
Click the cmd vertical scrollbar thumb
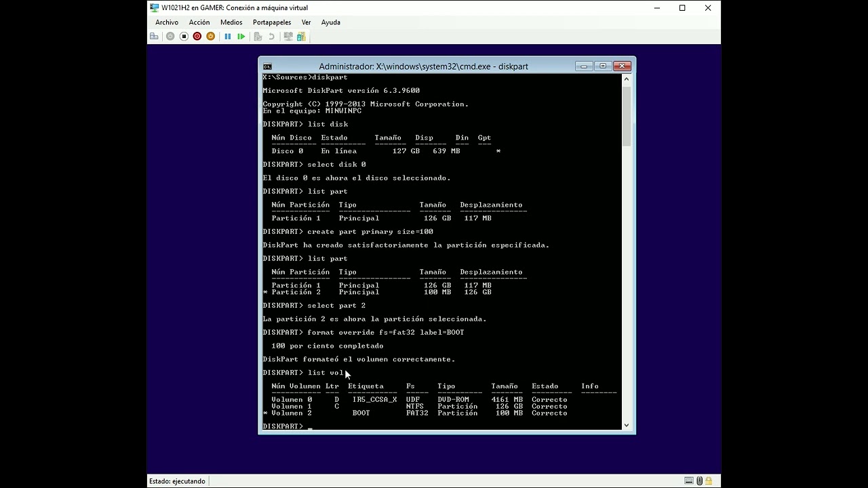tap(627, 115)
